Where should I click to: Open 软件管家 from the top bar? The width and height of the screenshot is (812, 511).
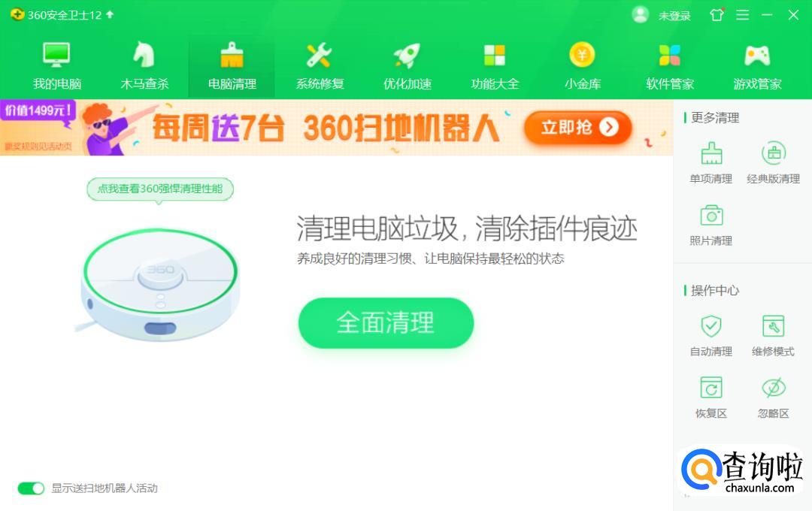pos(670,65)
